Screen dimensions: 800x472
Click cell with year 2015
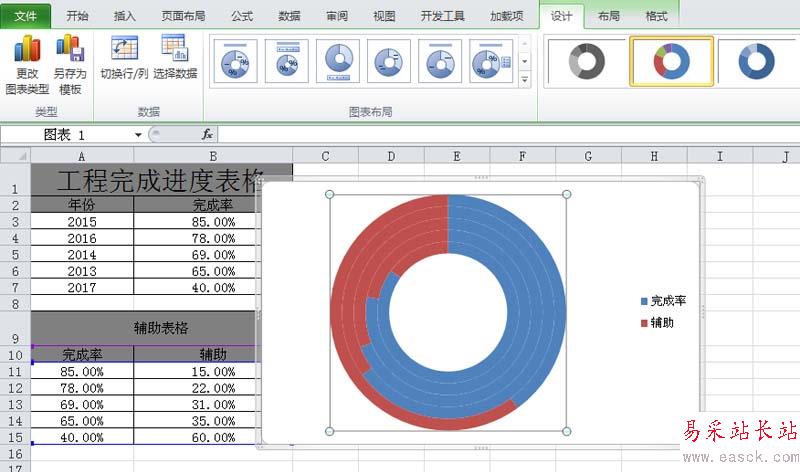tap(82, 221)
